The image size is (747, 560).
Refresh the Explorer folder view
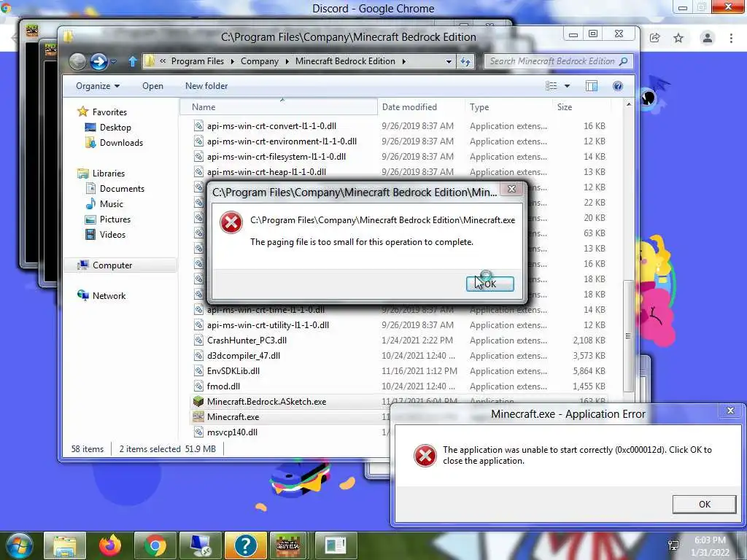tap(465, 61)
